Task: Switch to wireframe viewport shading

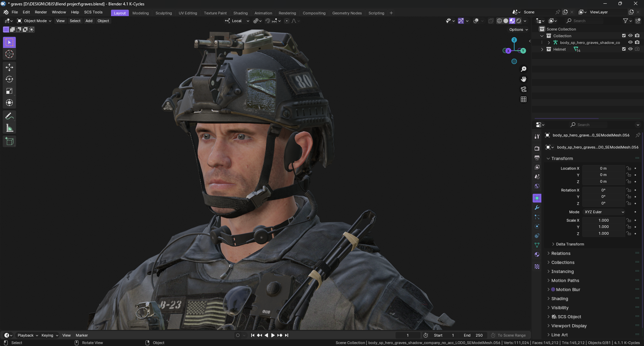Action: tap(499, 21)
